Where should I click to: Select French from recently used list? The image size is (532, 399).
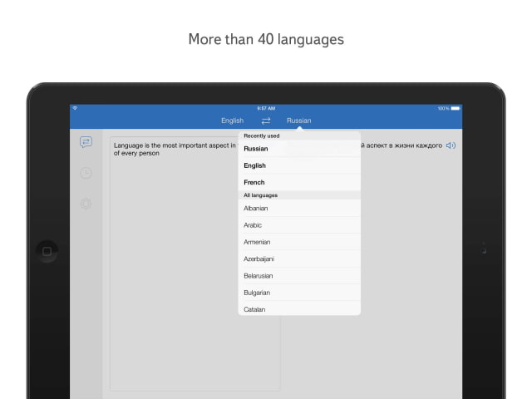pos(299,183)
